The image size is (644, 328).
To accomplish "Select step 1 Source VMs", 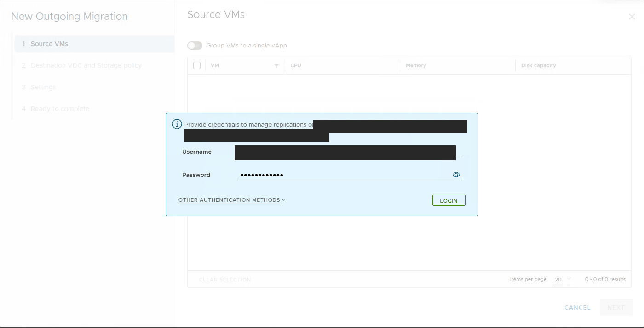I will 94,44.
